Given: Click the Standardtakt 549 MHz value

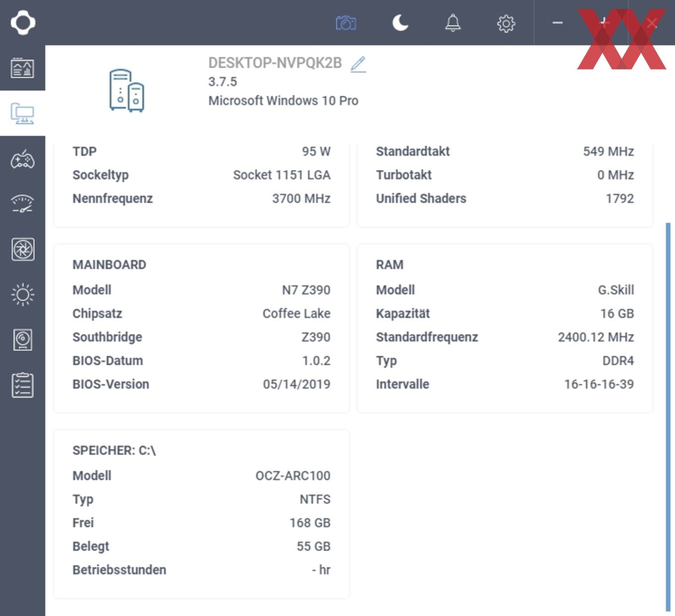Looking at the screenshot, I should coord(608,151).
